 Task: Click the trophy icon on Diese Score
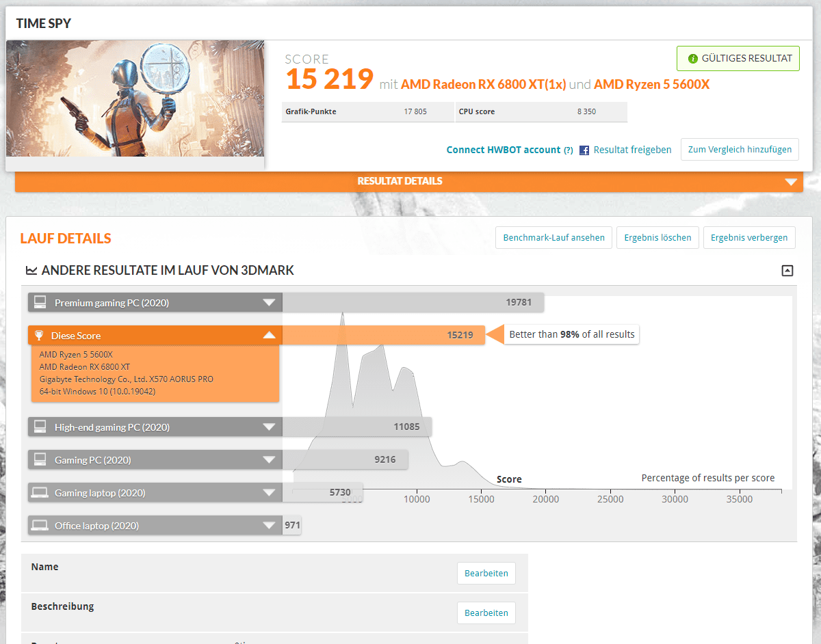[x=40, y=336]
